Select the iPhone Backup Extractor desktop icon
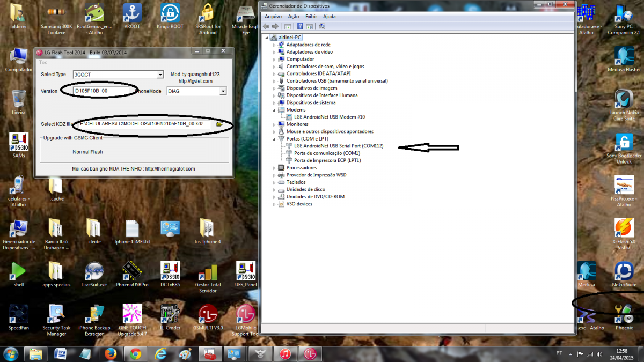 click(x=94, y=320)
